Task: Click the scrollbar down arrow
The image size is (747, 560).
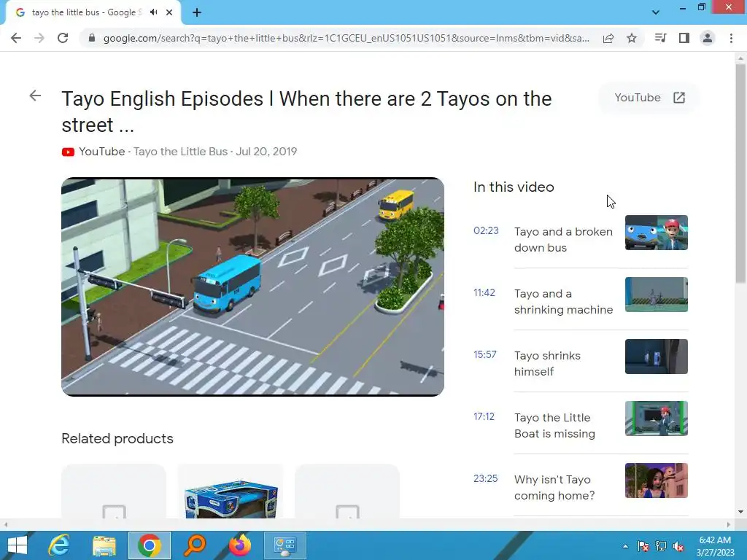Action: pos(740,512)
